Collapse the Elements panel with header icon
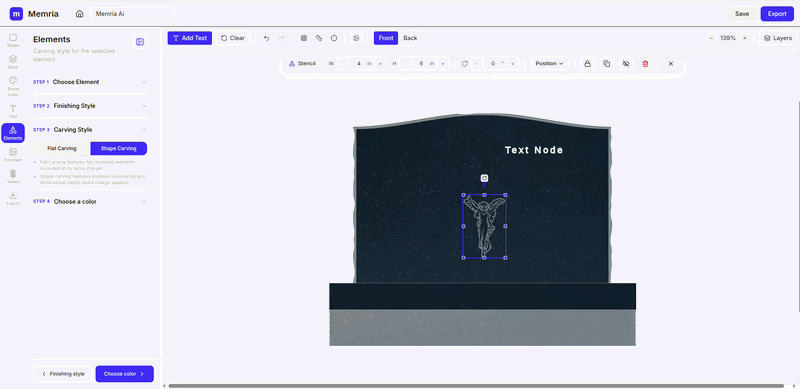 (140, 42)
